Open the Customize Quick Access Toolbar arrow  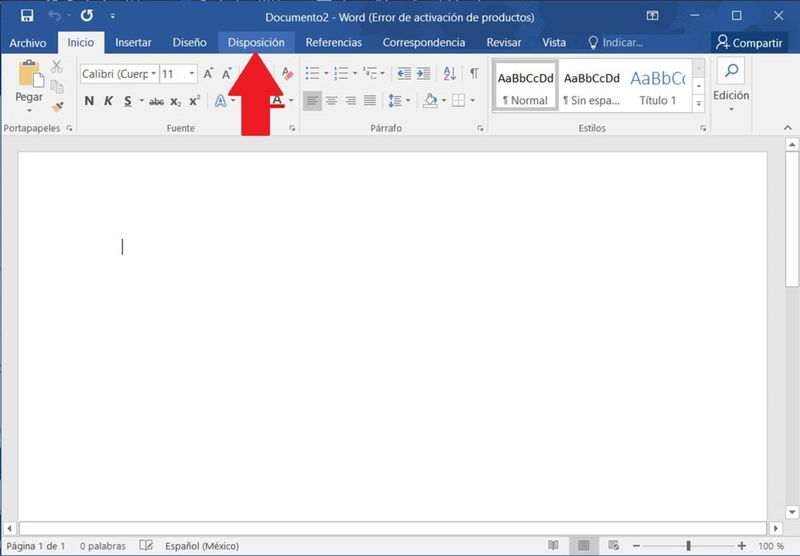(113, 16)
